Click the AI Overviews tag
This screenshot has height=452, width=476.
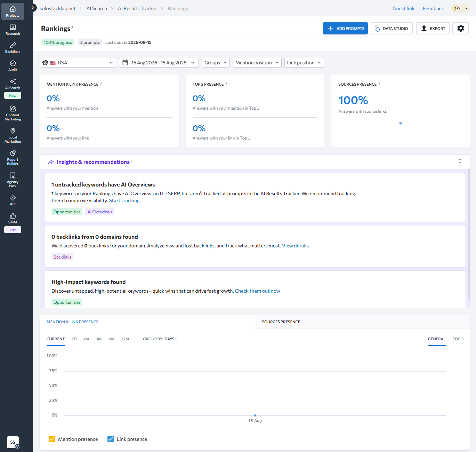[x=100, y=212]
